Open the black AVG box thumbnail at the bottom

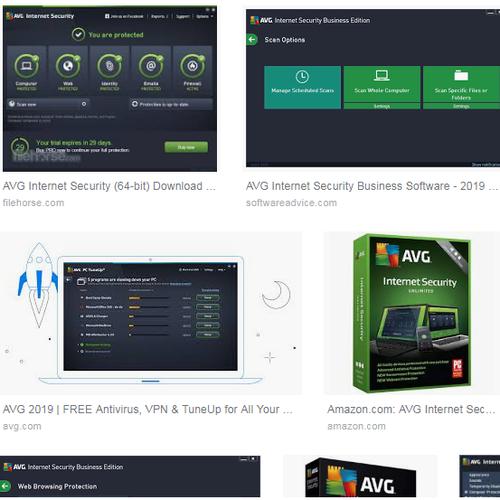click(x=360, y=477)
